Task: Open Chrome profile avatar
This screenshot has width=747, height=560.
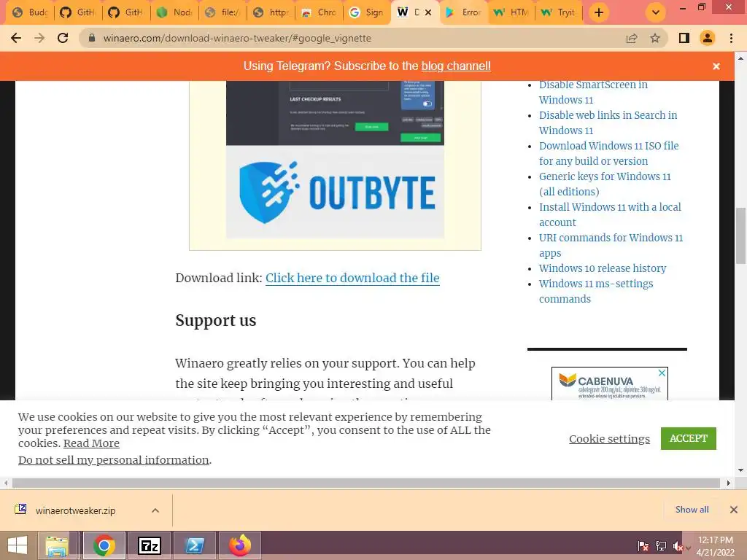Action: pyautogui.click(x=708, y=38)
